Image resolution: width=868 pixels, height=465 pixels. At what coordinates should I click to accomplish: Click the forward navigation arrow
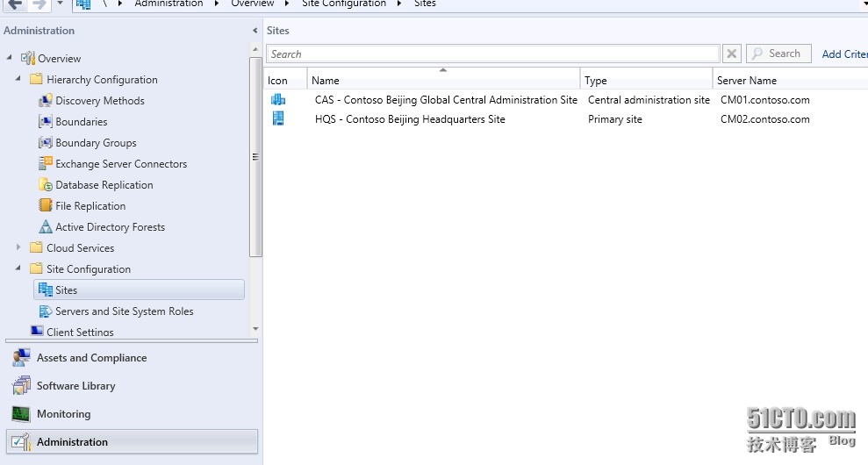tap(39, 4)
